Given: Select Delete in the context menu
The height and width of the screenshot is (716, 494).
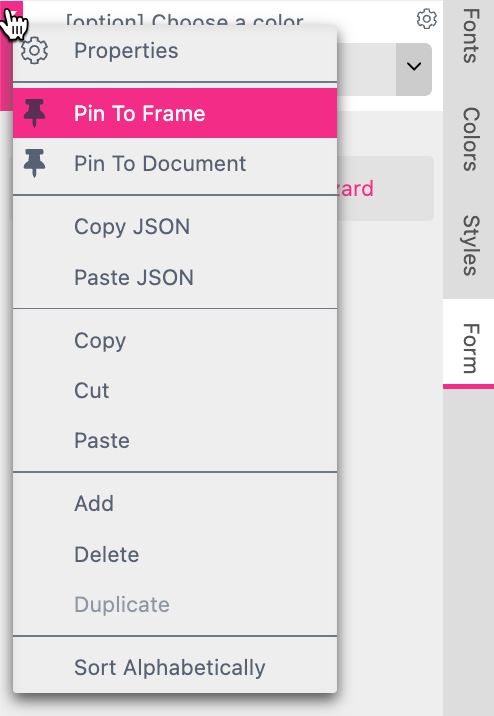Looking at the screenshot, I should click(175, 554).
